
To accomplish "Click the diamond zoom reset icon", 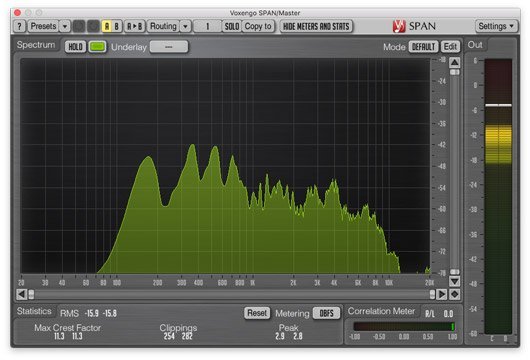I will click(455, 294).
